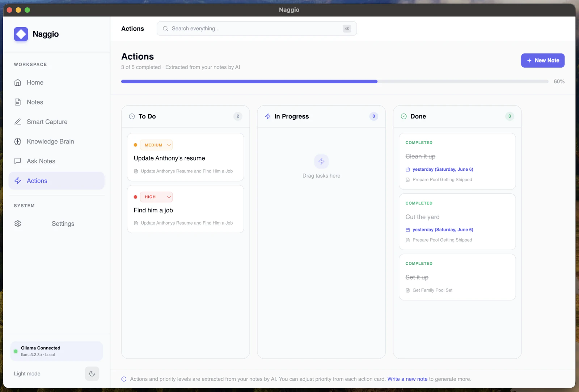579x392 pixels.
Task: Click the calendar icon on Clean it up card
Action: 408,169
